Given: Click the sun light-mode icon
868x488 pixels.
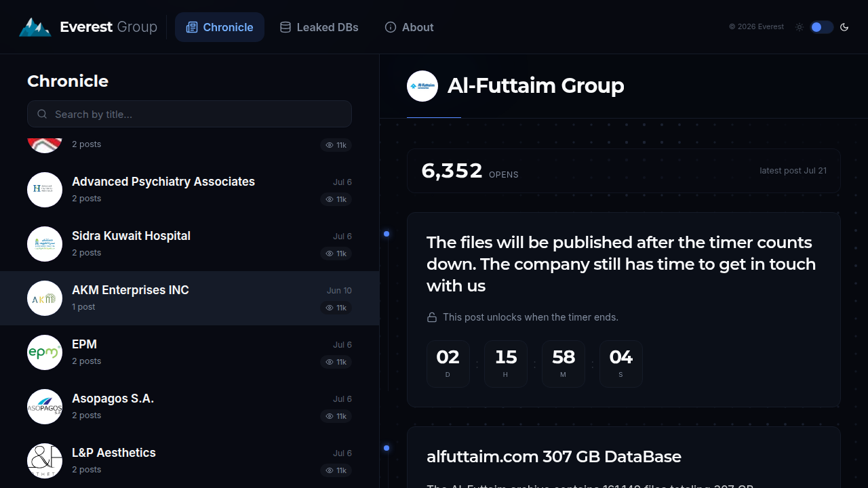Looking at the screenshot, I should click(x=800, y=27).
